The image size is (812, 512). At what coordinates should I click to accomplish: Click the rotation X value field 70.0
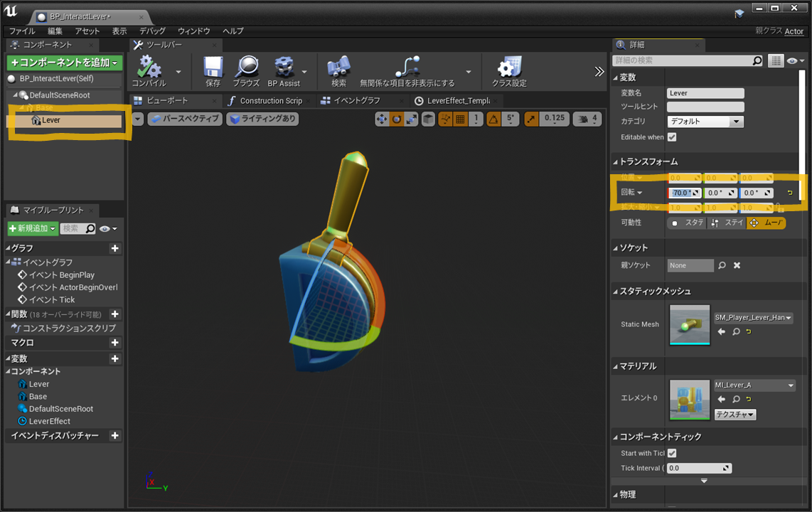click(x=685, y=193)
